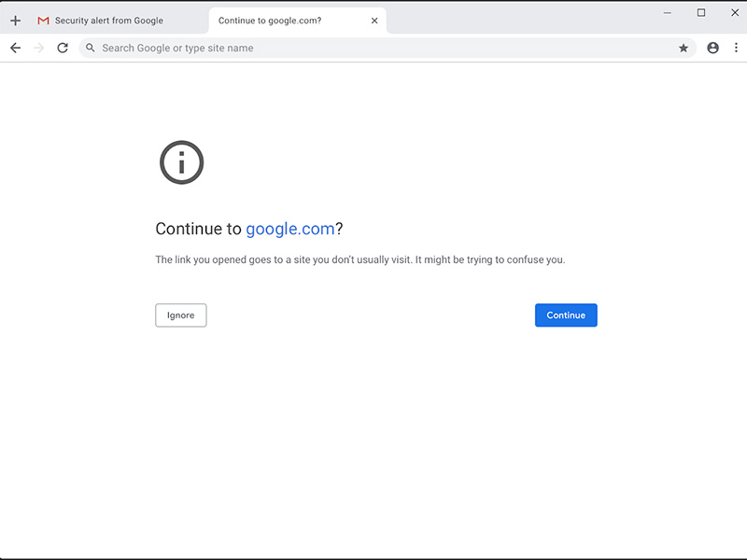
Task: Follow the google.com link in heading
Action: [x=290, y=229]
